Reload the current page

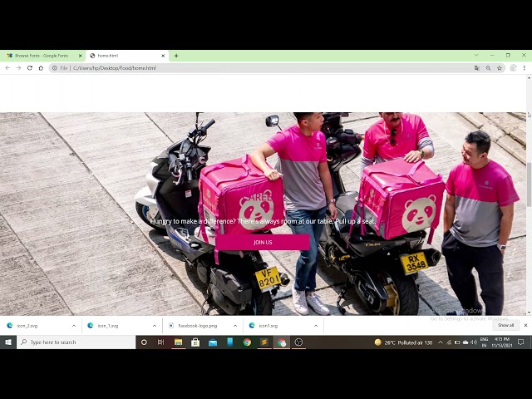30,68
